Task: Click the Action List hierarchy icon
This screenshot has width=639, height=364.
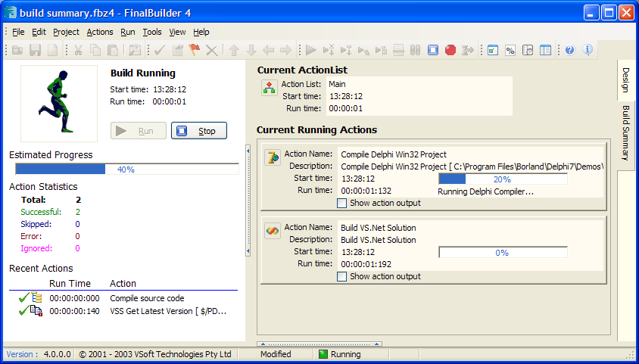Action: 270,88
